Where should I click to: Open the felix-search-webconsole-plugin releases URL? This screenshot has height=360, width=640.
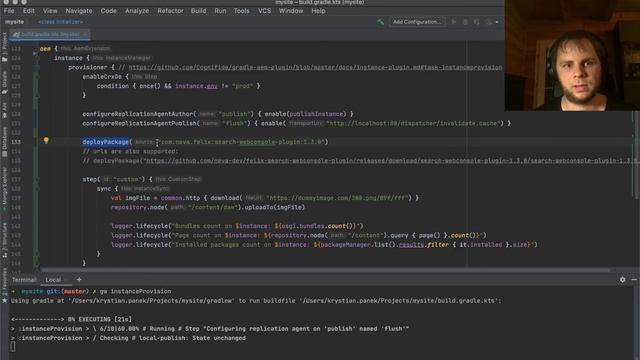pos(390,161)
